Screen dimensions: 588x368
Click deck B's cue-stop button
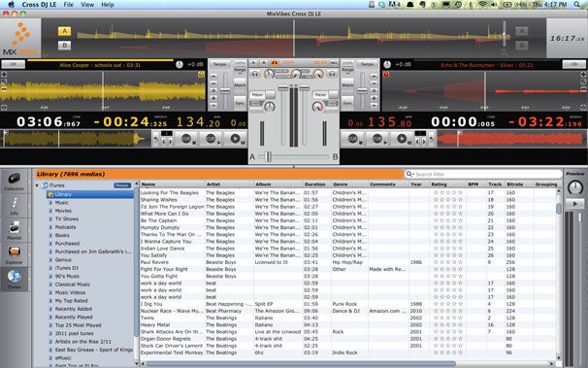[x=353, y=139]
